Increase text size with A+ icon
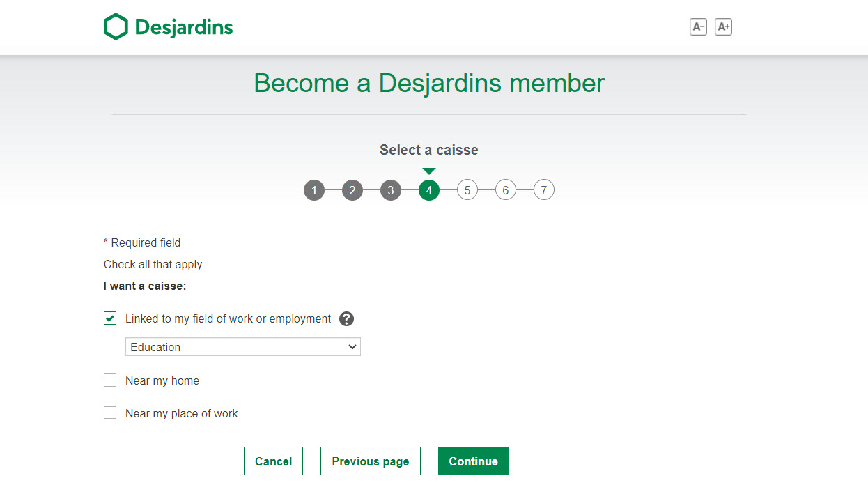This screenshot has height=501, width=868. [x=724, y=27]
